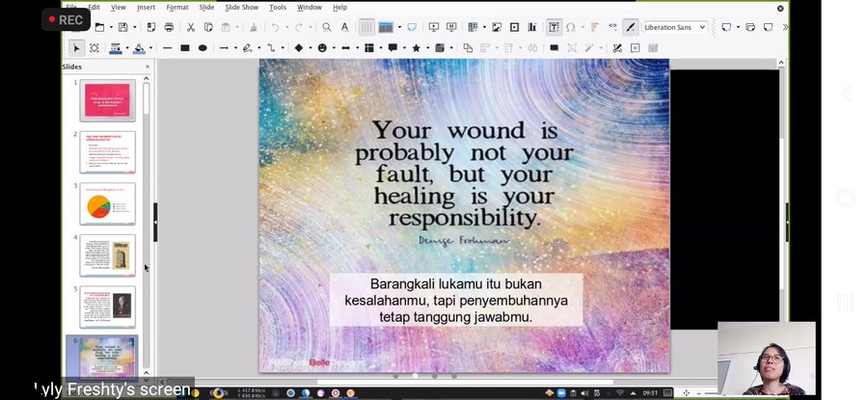Set fill color using the bucket swatch

click(x=139, y=48)
